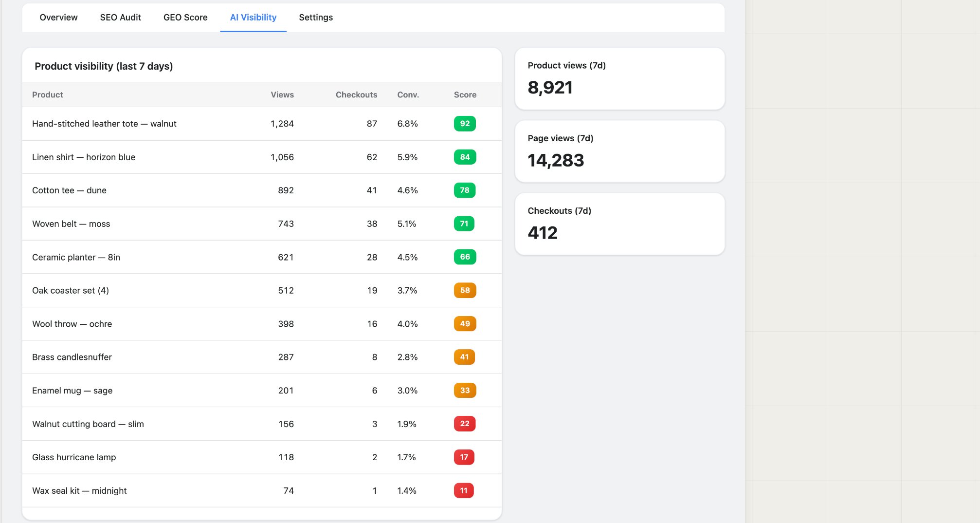Sort the table by the Score column
Viewport: 980px width, 523px height.
[x=465, y=94]
